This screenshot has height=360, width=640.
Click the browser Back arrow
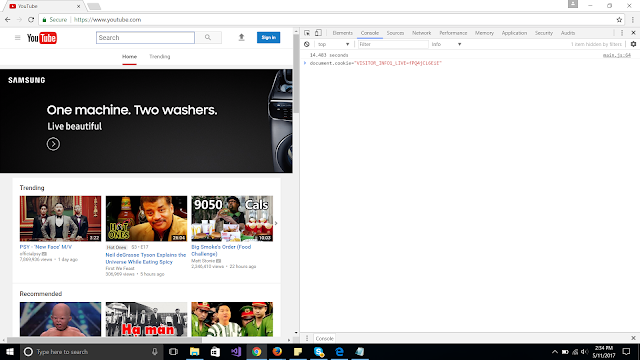click(8, 20)
